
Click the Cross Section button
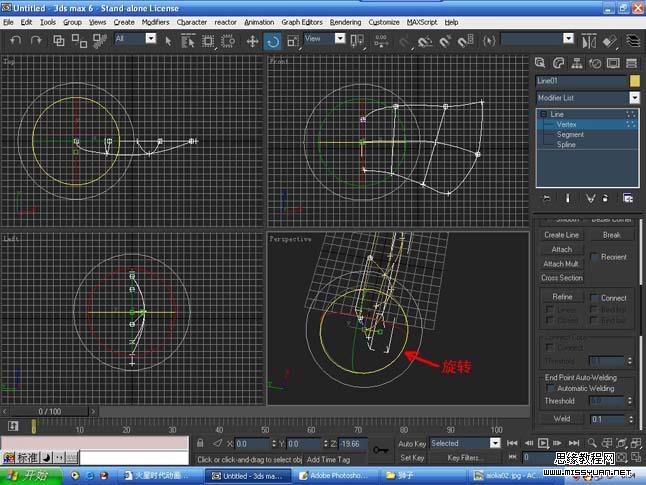click(562, 278)
